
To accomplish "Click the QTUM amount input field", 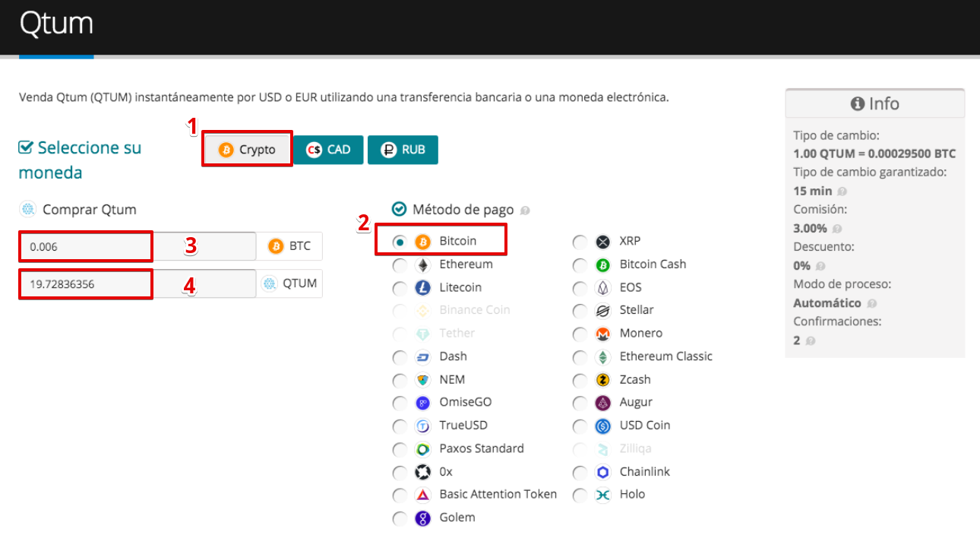I will click(x=138, y=283).
